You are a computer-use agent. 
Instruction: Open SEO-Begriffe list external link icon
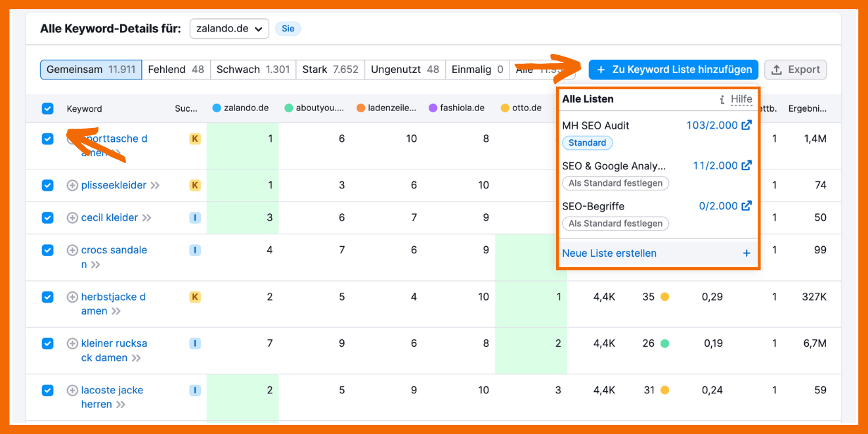pos(747,206)
